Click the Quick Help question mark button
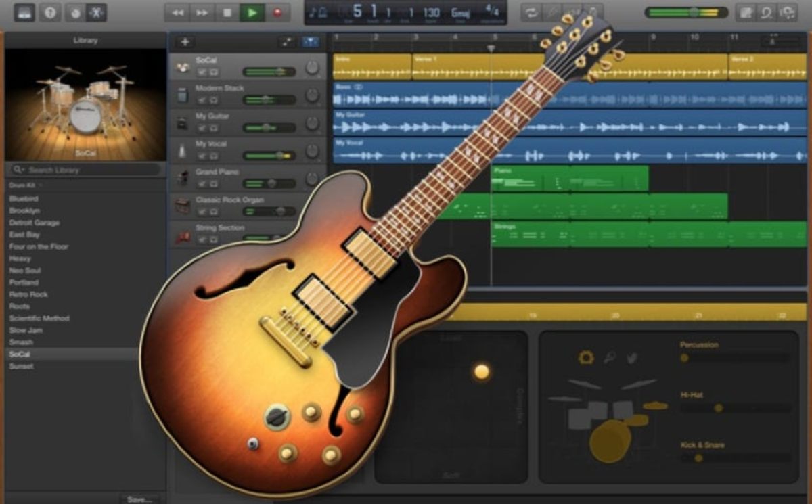The image size is (812, 504). click(x=49, y=12)
